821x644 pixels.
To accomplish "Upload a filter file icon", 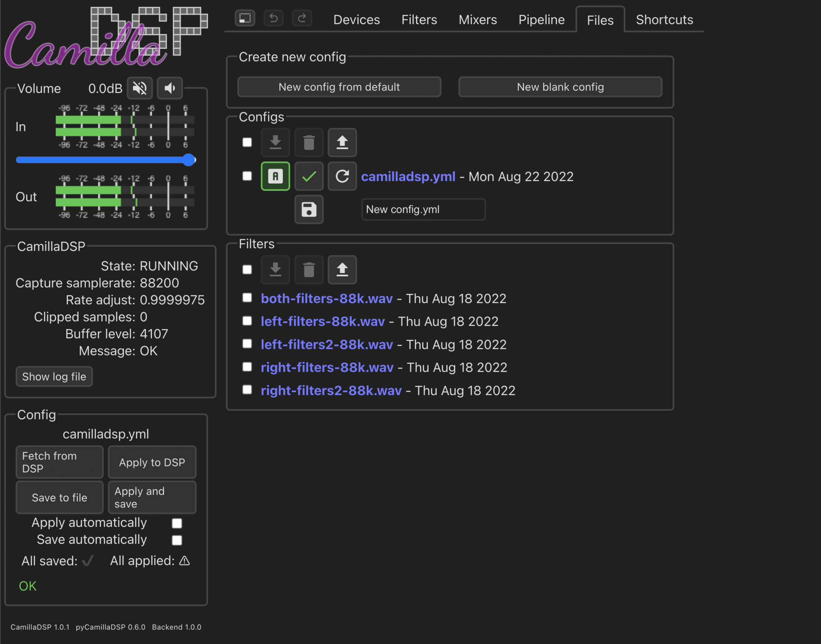I will [x=342, y=269].
